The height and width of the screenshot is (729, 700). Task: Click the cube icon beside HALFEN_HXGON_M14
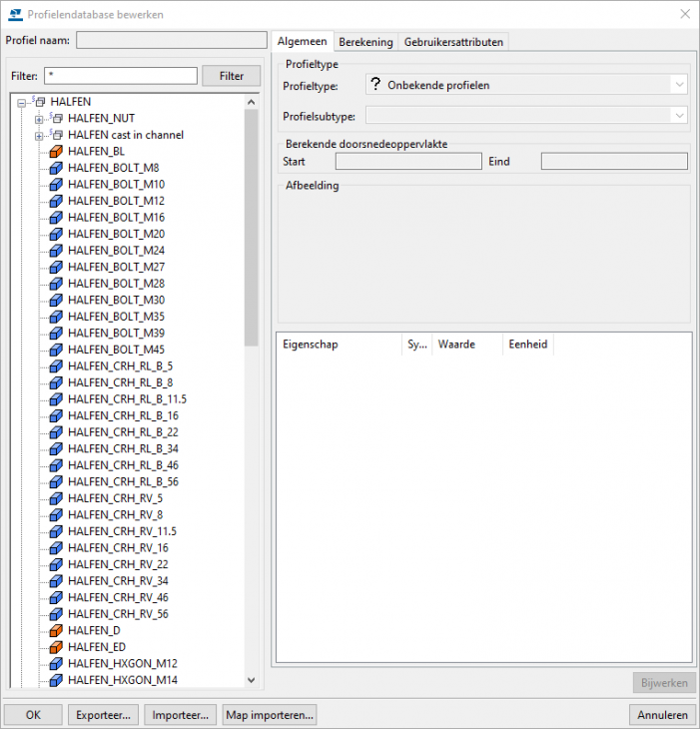pyautogui.click(x=56, y=680)
